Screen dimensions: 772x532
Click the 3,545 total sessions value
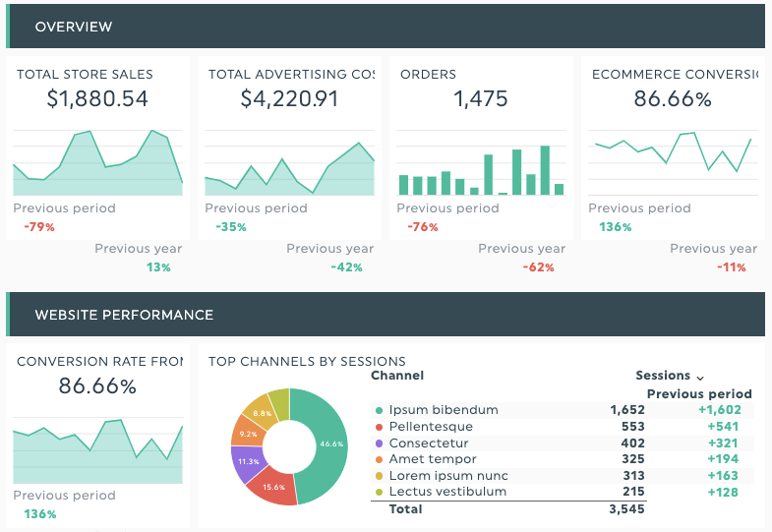click(626, 508)
